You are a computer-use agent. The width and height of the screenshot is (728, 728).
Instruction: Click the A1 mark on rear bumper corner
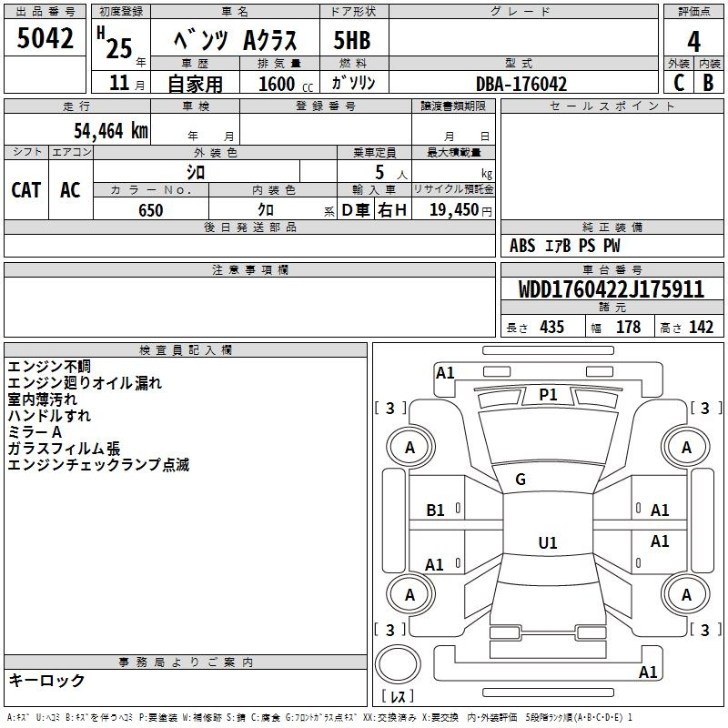click(x=648, y=672)
